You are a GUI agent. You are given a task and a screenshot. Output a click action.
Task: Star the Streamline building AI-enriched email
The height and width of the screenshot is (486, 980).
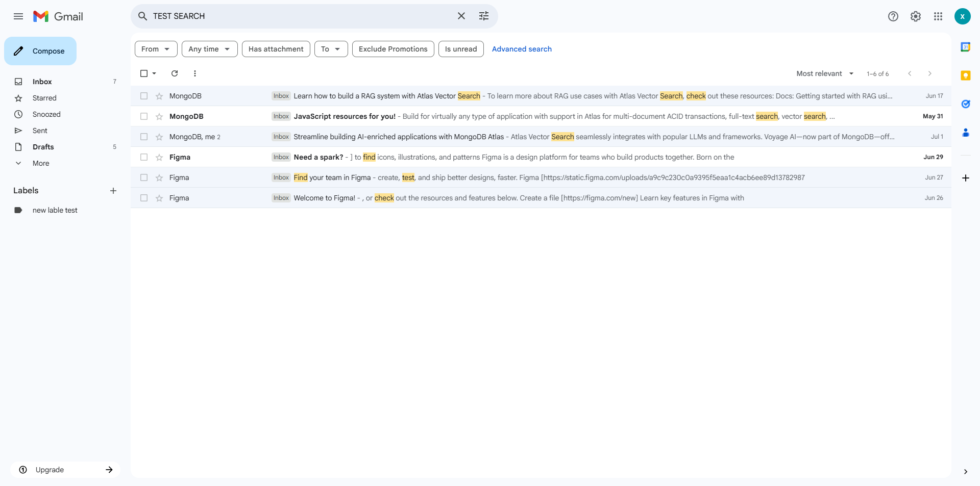159,137
